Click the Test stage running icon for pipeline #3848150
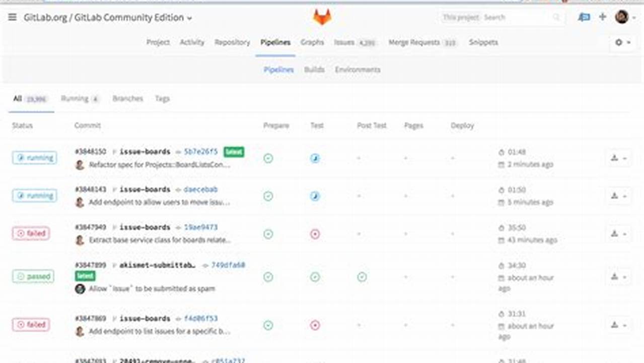The height and width of the screenshot is (363, 644). pos(315,158)
